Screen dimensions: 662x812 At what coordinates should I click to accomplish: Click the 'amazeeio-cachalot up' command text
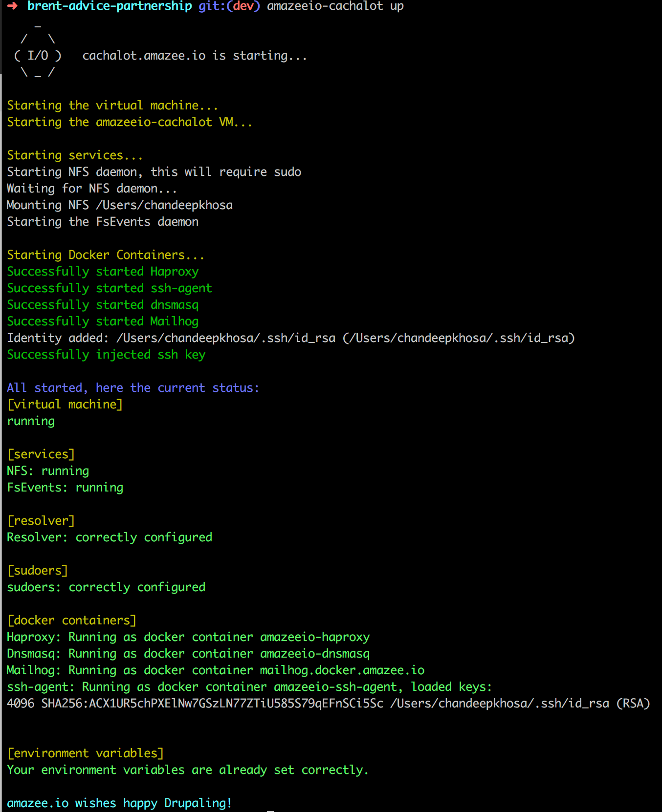[x=335, y=6]
